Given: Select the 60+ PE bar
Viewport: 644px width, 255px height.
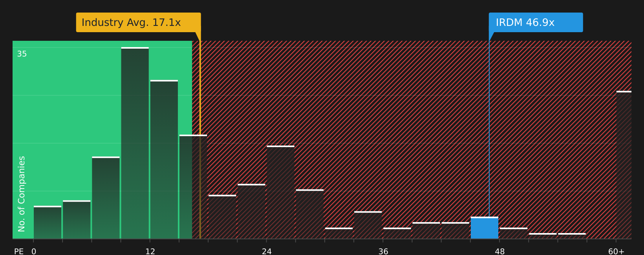Looking at the screenshot, I should point(624,165).
